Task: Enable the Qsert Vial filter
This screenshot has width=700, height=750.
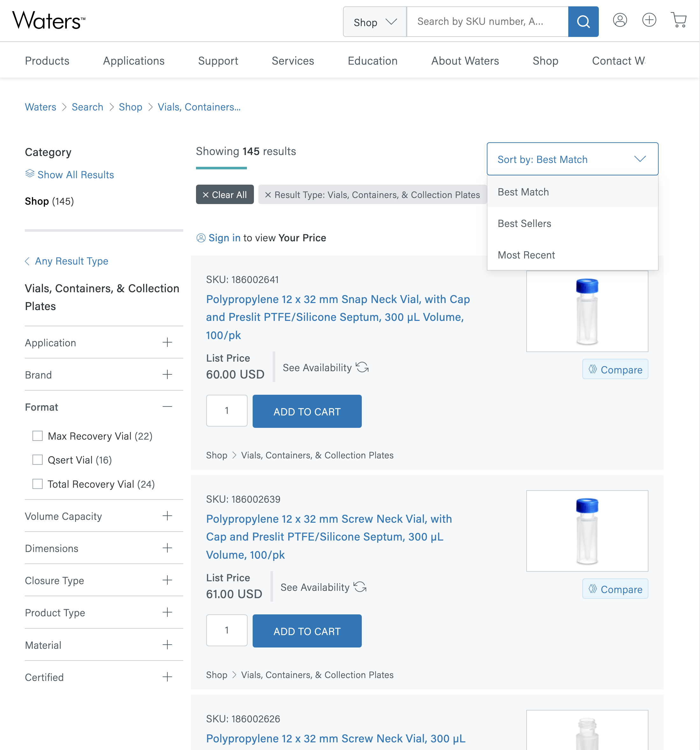Action: click(37, 460)
